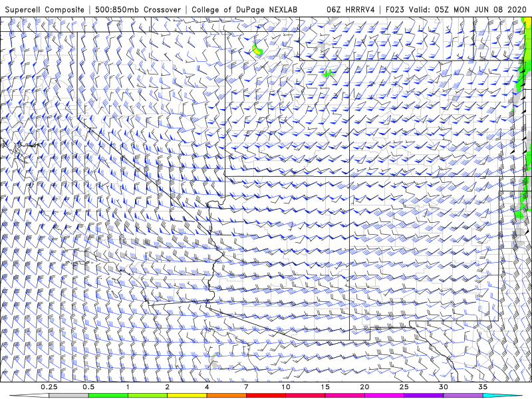Image resolution: width=532 pixels, height=399 pixels.
Task: Click the "0.5" legend value label
Action: tap(88, 387)
